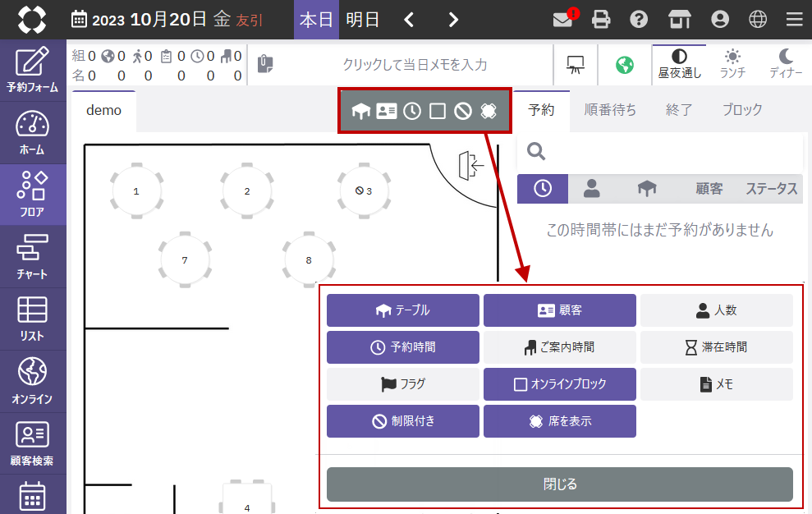Open the user account menu

pyautogui.click(x=720, y=20)
